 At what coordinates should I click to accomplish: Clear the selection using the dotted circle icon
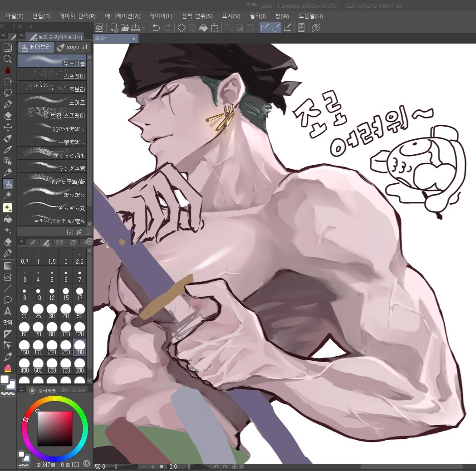(181, 28)
